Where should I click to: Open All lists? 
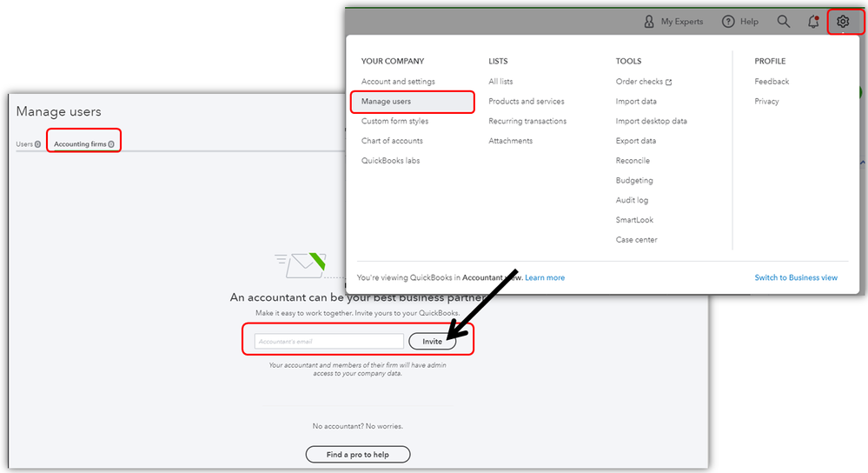click(x=500, y=82)
